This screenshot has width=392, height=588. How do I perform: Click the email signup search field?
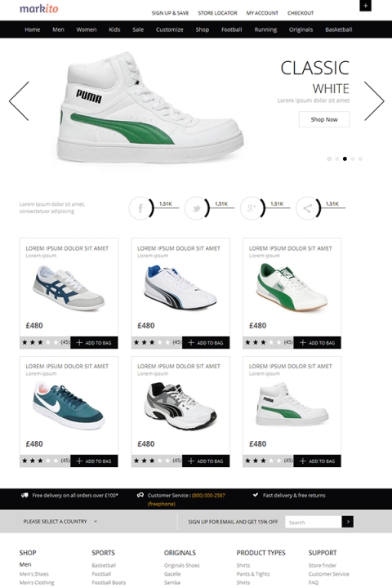click(314, 522)
